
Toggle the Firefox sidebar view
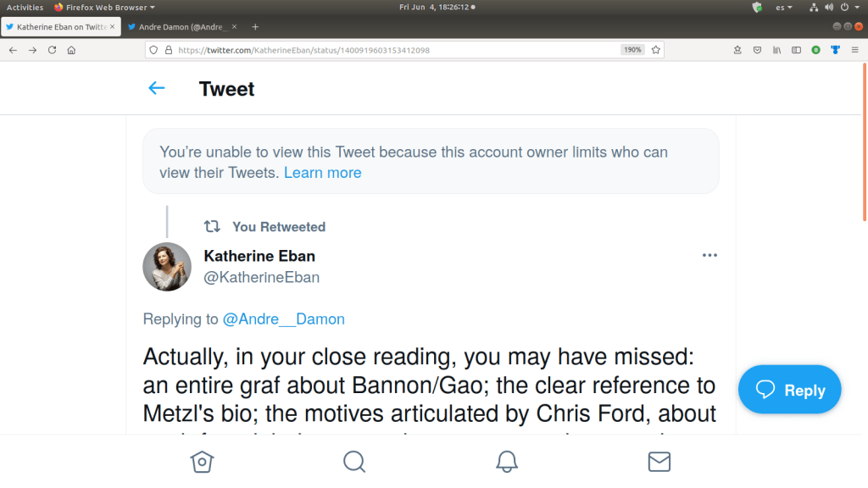coord(796,50)
